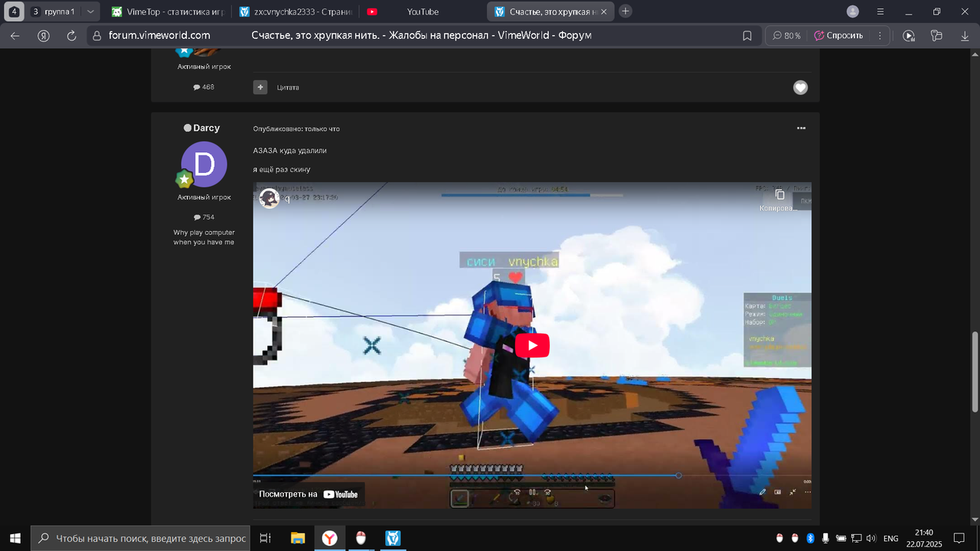Viewport: 980px width, 551px height.
Task: Click Darcy's purple avatar
Action: [x=204, y=165]
